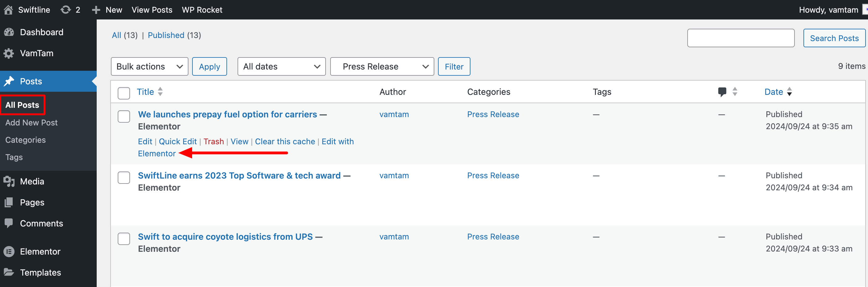Select the coyote logistics post checkbox
Image resolution: width=868 pixels, height=287 pixels.
(x=124, y=239)
